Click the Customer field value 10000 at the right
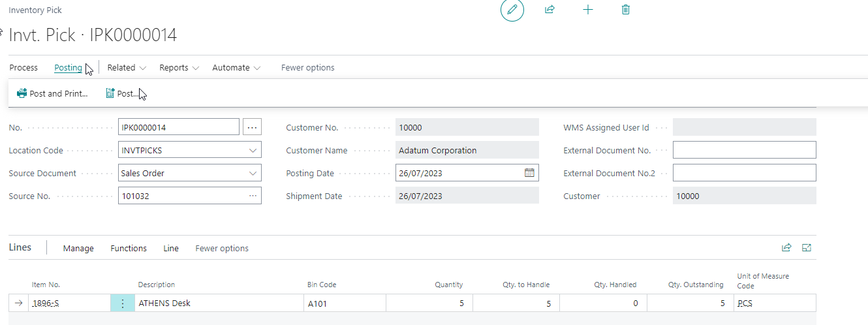 pyautogui.click(x=745, y=196)
